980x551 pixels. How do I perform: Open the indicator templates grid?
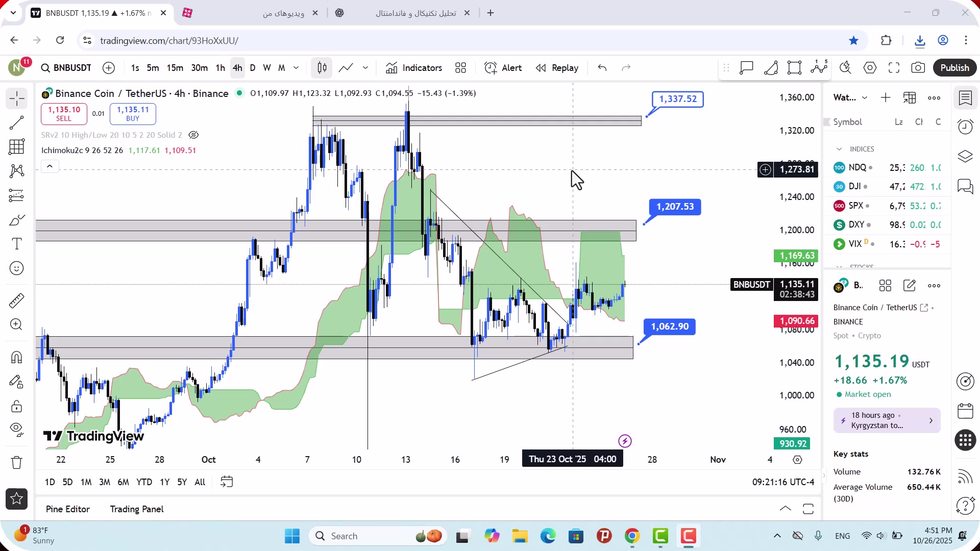(x=461, y=68)
